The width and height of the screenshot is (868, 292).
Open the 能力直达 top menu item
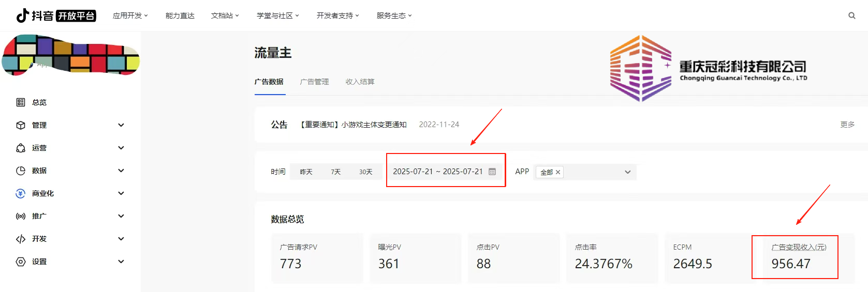(x=180, y=16)
